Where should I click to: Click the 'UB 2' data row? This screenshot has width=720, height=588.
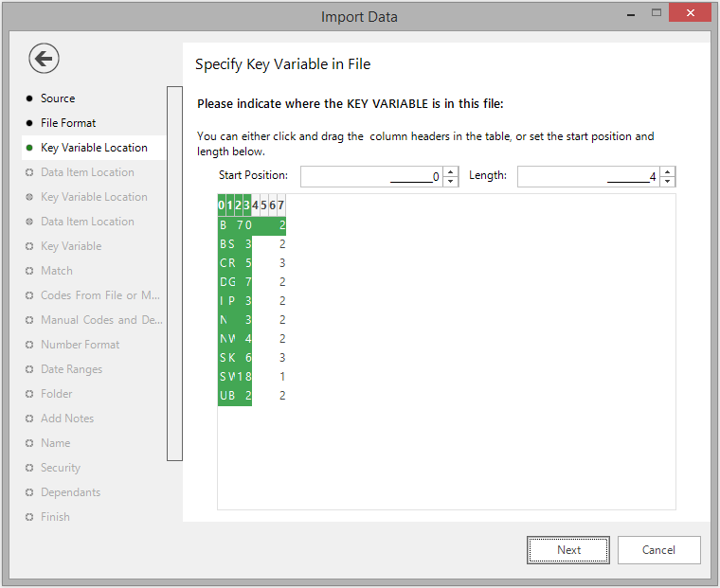tap(252, 396)
